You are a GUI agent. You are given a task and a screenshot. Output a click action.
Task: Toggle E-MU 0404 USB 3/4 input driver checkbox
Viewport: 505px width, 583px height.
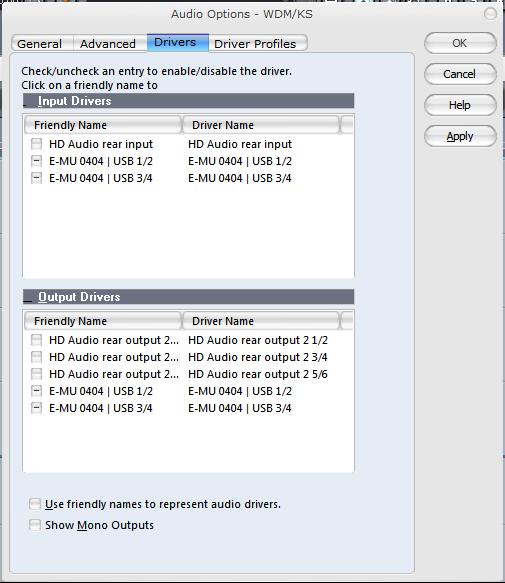[36, 178]
